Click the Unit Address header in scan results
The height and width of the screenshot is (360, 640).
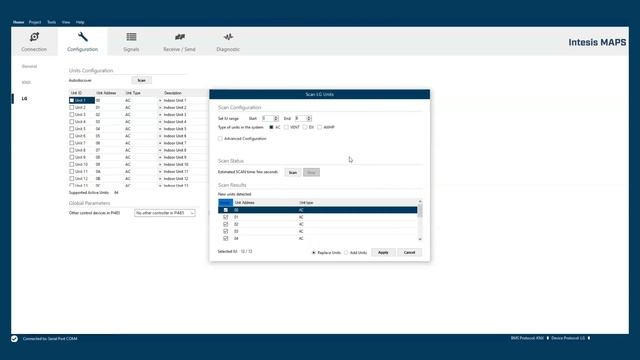[x=245, y=202]
